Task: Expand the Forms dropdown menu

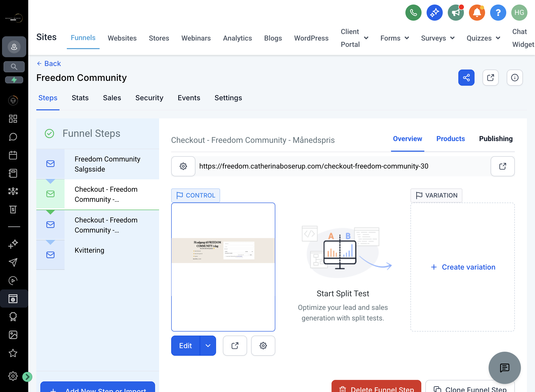Action: pos(407,38)
